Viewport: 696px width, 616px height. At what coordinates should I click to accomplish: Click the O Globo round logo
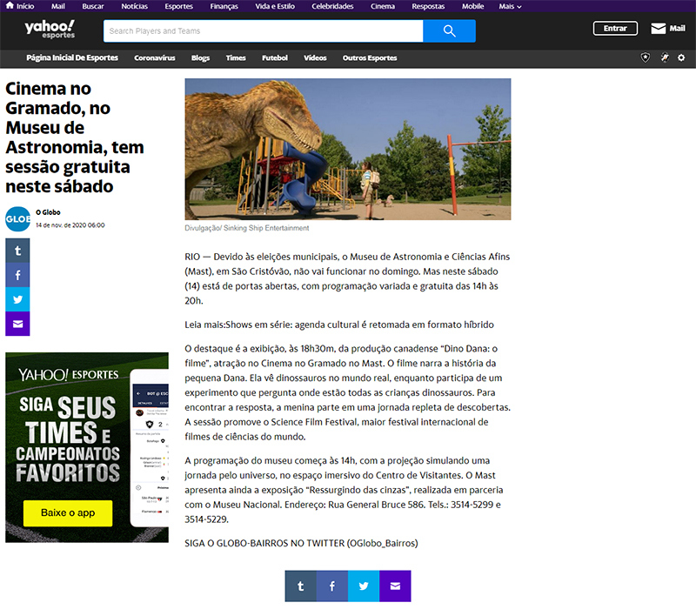(x=17, y=218)
